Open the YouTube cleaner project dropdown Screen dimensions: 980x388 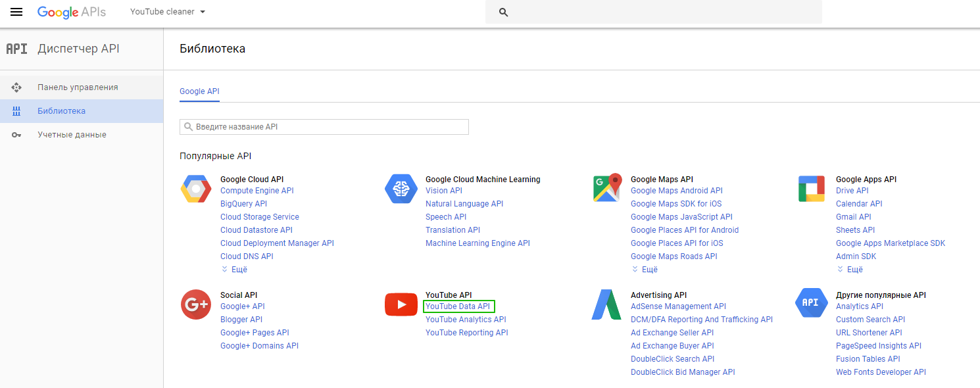pyautogui.click(x=168, y=12)
